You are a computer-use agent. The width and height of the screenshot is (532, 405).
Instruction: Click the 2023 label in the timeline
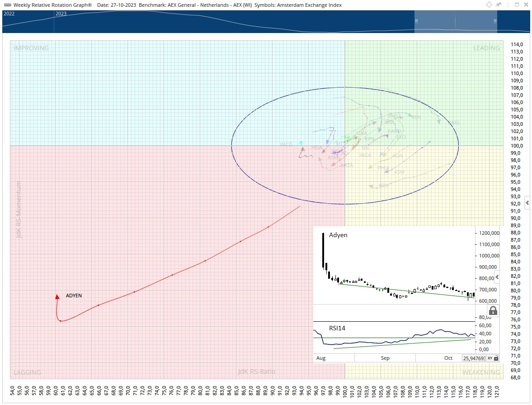click(61, 14)
